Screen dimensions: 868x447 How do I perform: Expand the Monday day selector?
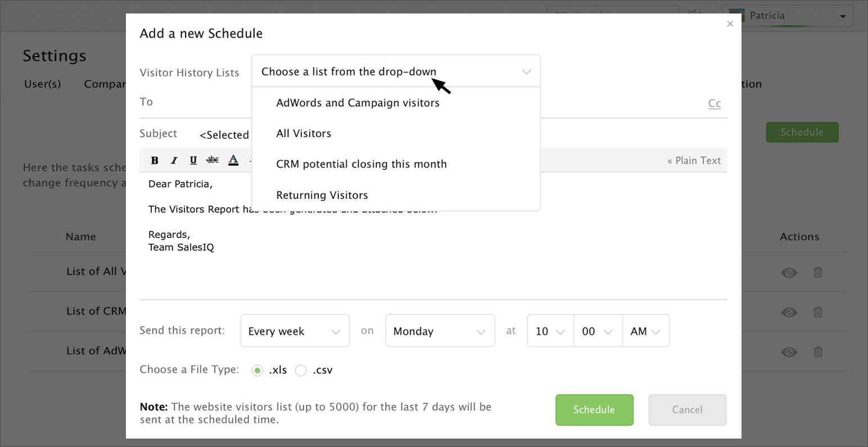click(440, 331)
